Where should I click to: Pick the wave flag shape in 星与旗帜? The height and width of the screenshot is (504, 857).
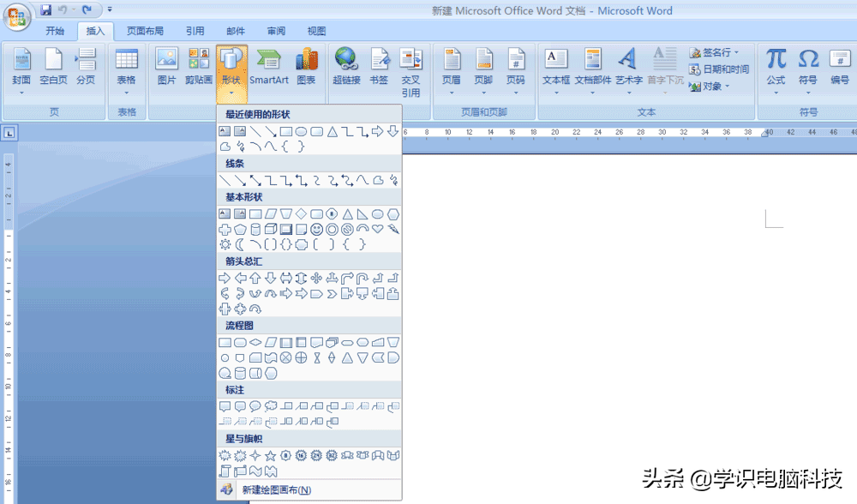pyautogui.click(x=255, y=471)
